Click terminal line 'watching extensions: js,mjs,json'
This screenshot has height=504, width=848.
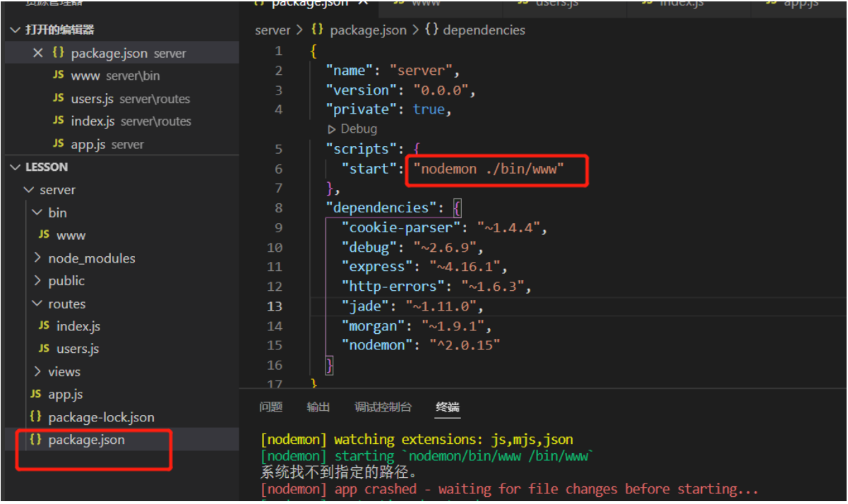point(417,440)
